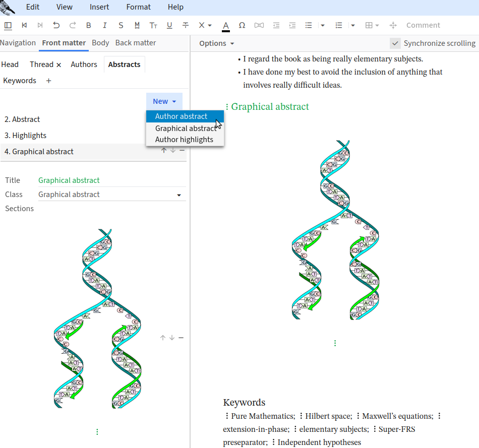The width and height of the screenshot is (479, 448).
Task: Click the Title field Graphical abstract
Action: click(x=69, y=180)
